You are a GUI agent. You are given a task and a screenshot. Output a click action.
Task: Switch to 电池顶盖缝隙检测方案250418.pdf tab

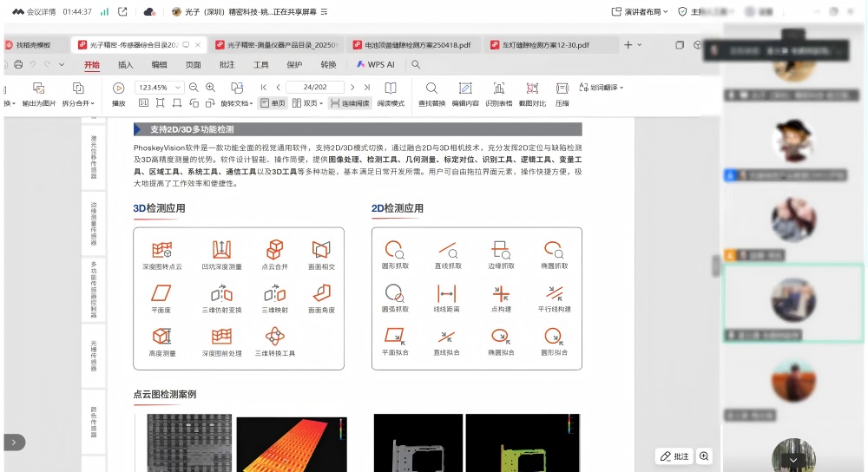coord(412,45)
